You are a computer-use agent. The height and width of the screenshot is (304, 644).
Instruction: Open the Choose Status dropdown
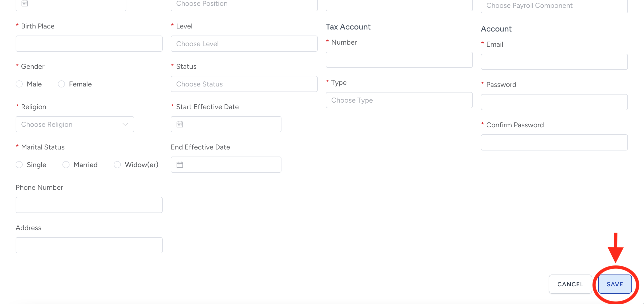coord(244,84)
